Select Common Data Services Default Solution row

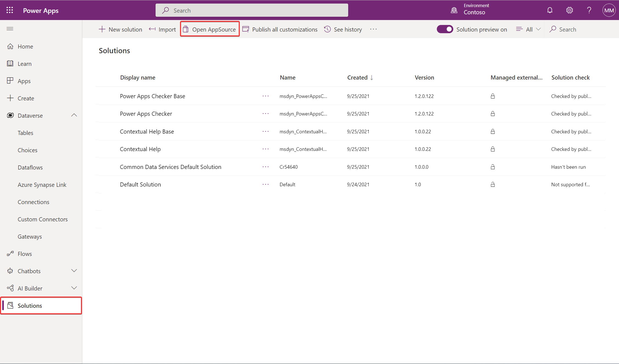pyautogui.click(x=170, y=167)
